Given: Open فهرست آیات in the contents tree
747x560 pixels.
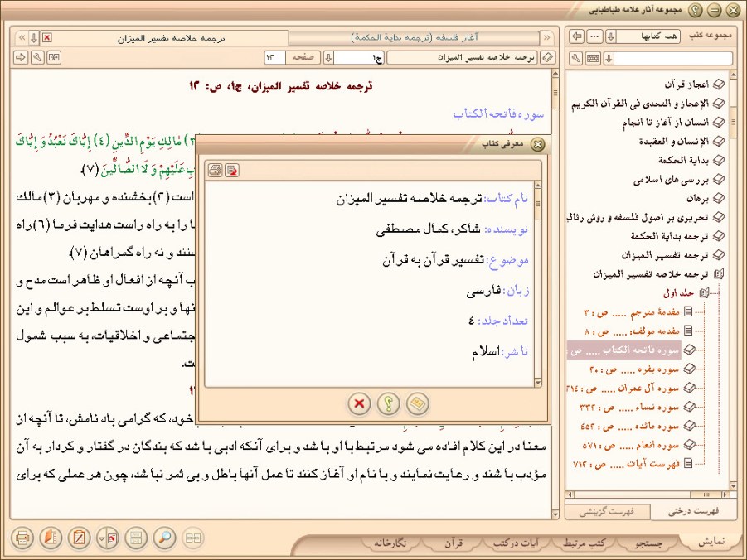Looking at the screenshot, I should 626,463.
